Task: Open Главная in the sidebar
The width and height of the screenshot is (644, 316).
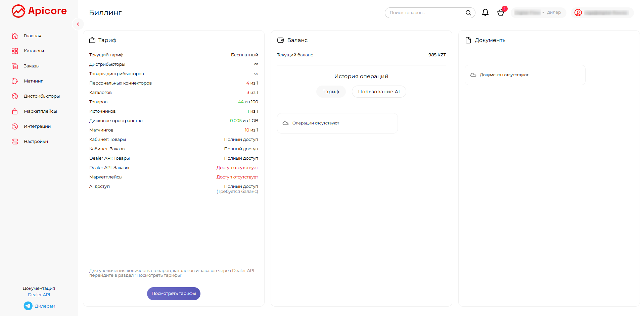Action: [32, 36]
